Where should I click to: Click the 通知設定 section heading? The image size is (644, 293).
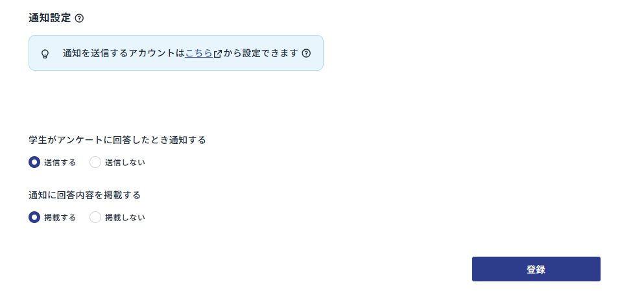(50, 18)
